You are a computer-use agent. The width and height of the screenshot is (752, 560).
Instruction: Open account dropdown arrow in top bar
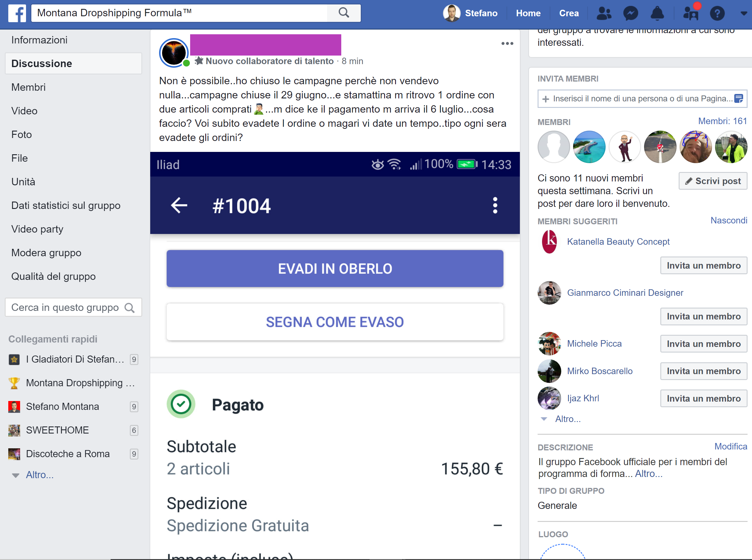pos(743,13)
